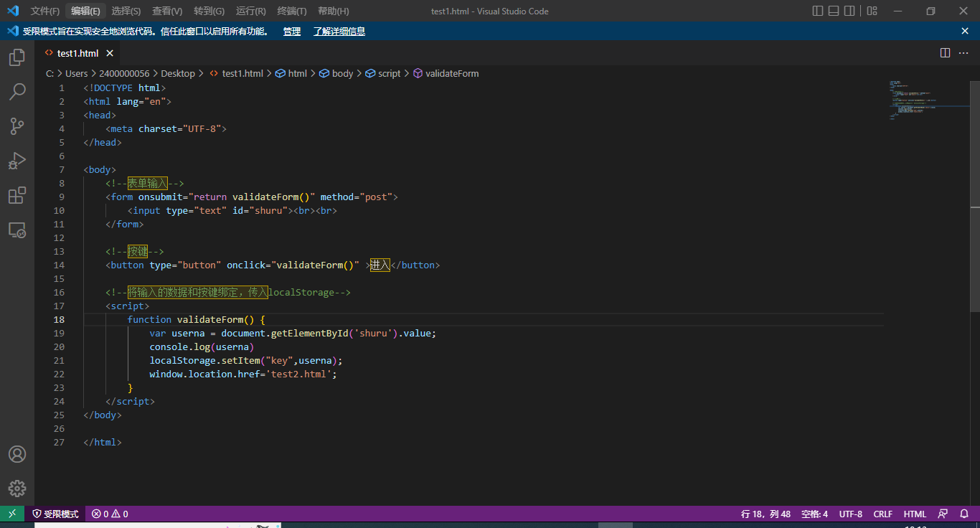Open the 帮助(H) menu
Image resolution: width=980 pixels, height=528 pixels.
[x=334, y=11]
